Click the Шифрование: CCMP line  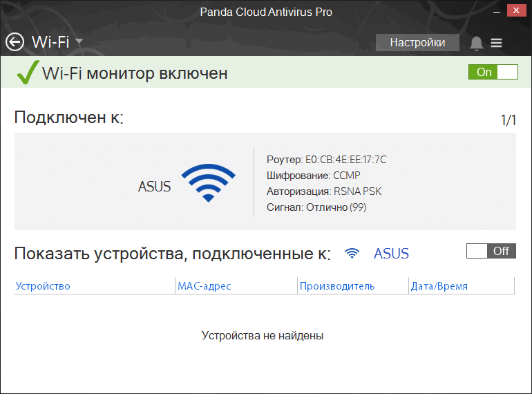tap(313, 176)
